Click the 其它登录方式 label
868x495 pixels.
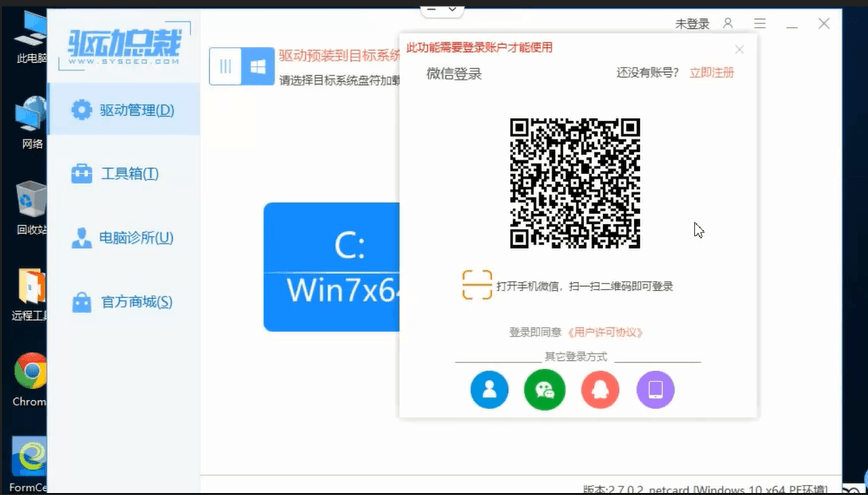(576, 357)
